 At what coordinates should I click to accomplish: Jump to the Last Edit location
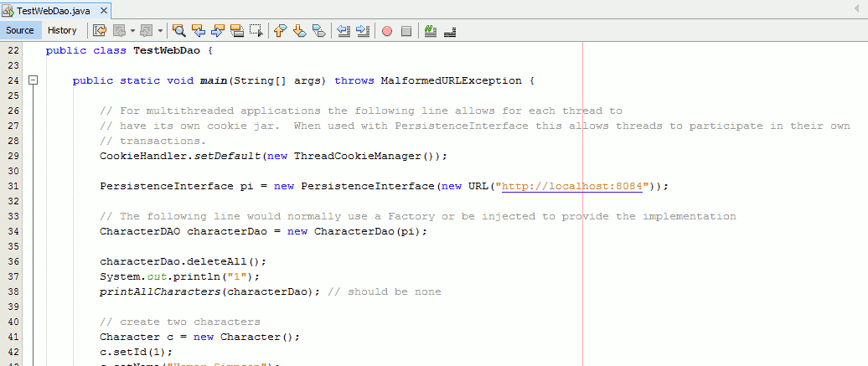pos(100,31)
